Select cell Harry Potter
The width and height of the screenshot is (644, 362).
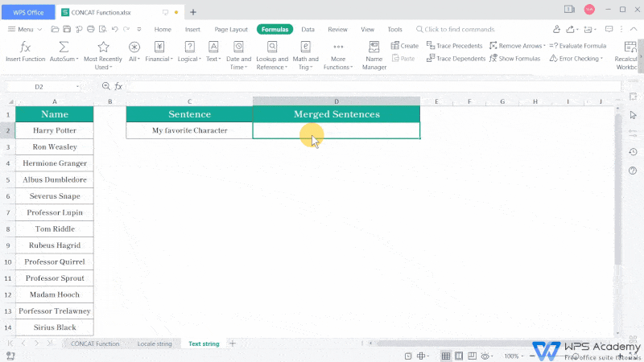click(x=55, y=130)
